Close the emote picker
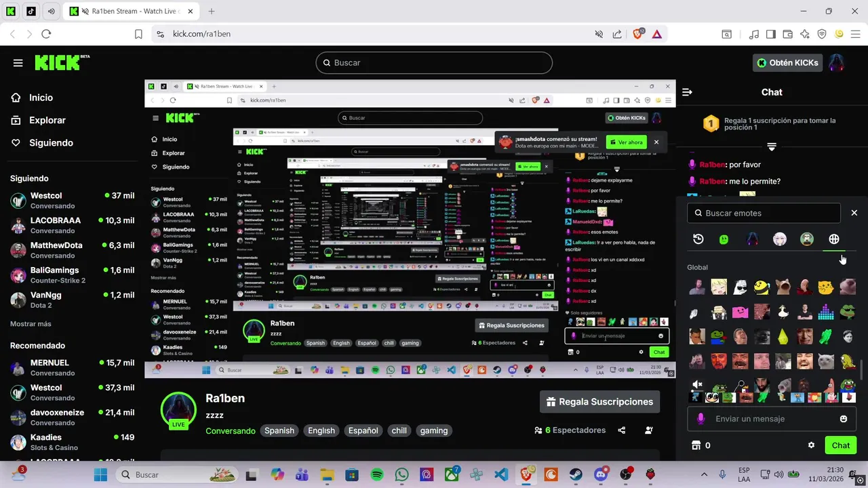This screenshot has height=488, width=868. pos(854,213)
